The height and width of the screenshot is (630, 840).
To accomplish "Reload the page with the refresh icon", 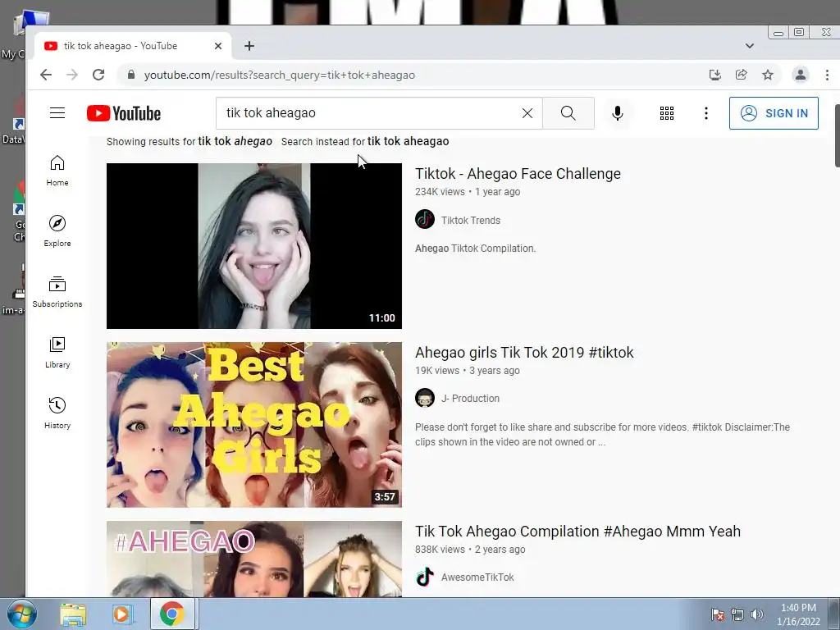I will point(98,75).
